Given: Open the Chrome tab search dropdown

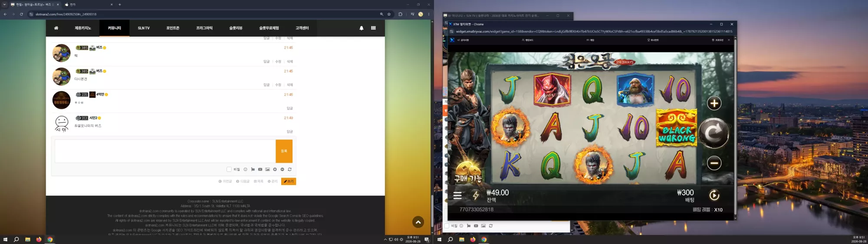Looking at the screenshot, I should point(4,4).
